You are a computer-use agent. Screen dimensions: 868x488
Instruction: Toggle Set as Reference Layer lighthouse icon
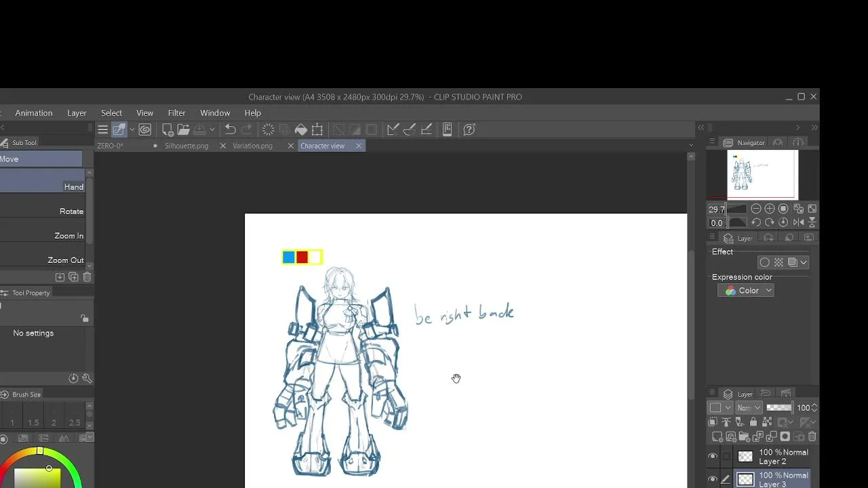tap(726, 422)
